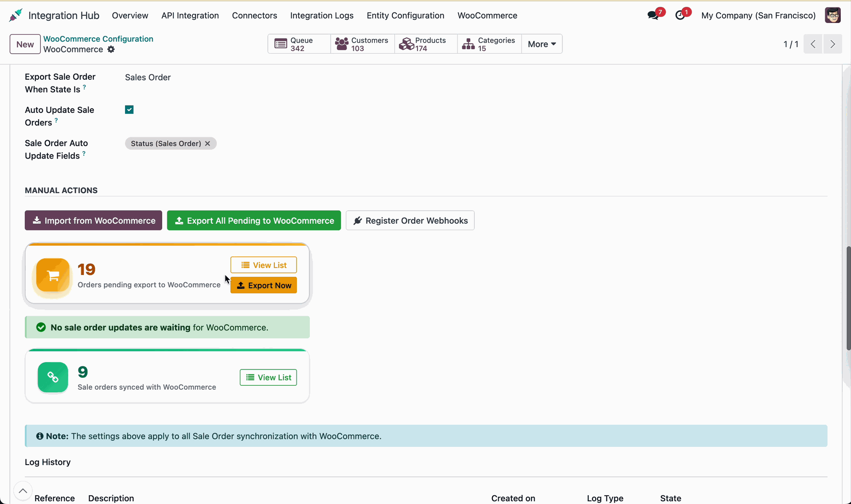This screenshot has width=851, height=504.
Task: Expand the More dropdown menu
Action: tap(542, 44)
